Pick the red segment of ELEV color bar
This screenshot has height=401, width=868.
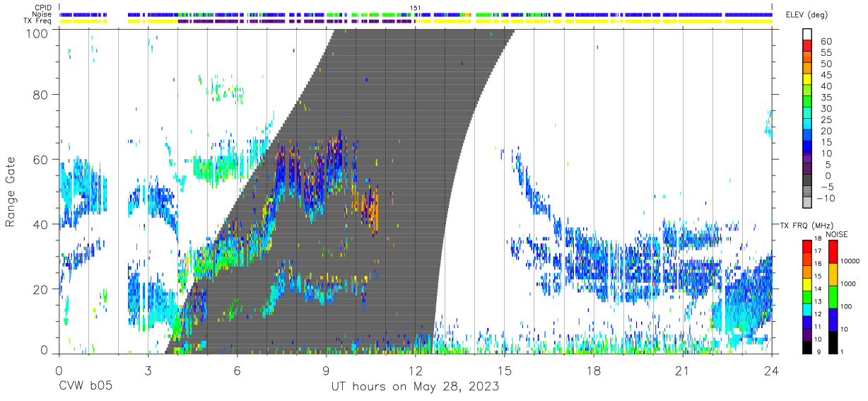click(807, 46)
